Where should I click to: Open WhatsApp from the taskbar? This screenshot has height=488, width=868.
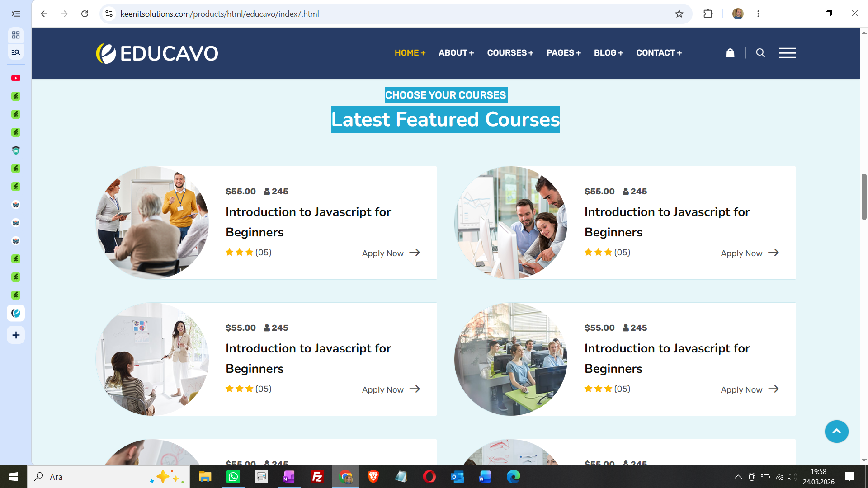pos(233,477)
